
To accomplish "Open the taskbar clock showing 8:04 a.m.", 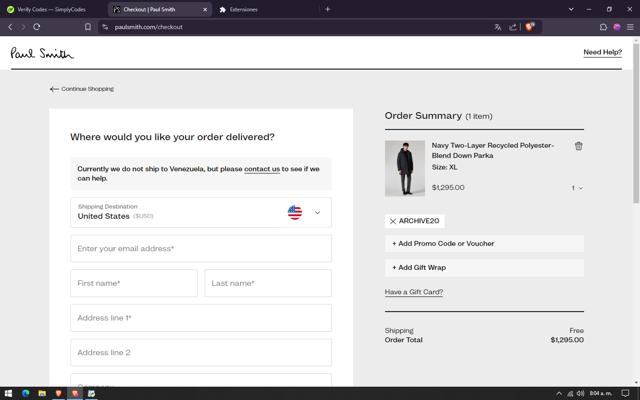I will point(601,393).
